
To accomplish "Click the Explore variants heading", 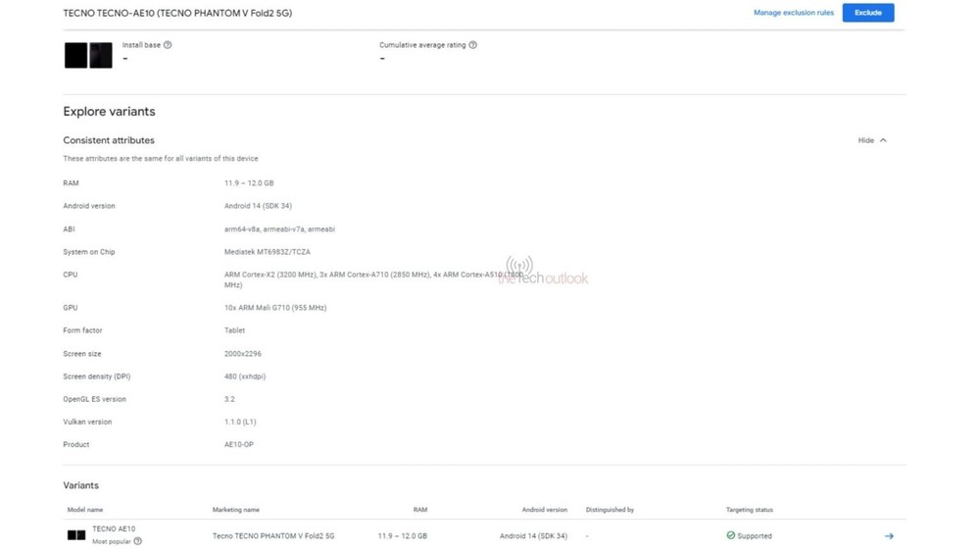I will (109, 111).
